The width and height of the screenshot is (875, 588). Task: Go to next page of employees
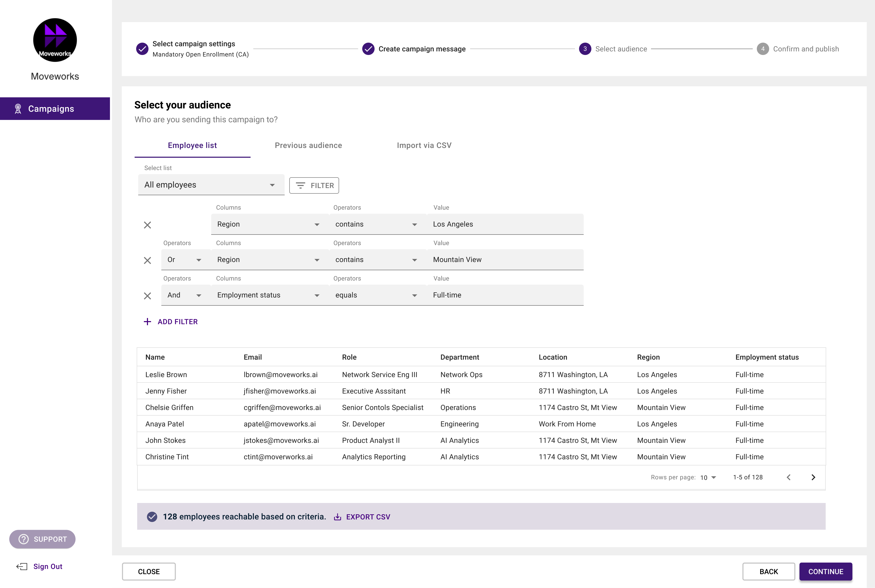813,477
